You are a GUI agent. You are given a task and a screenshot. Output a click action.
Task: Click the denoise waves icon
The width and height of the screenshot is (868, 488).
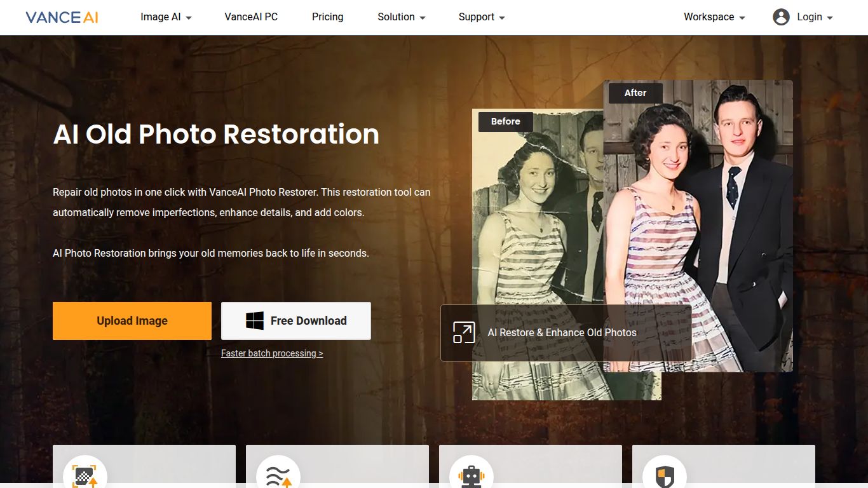coord(278,475)
